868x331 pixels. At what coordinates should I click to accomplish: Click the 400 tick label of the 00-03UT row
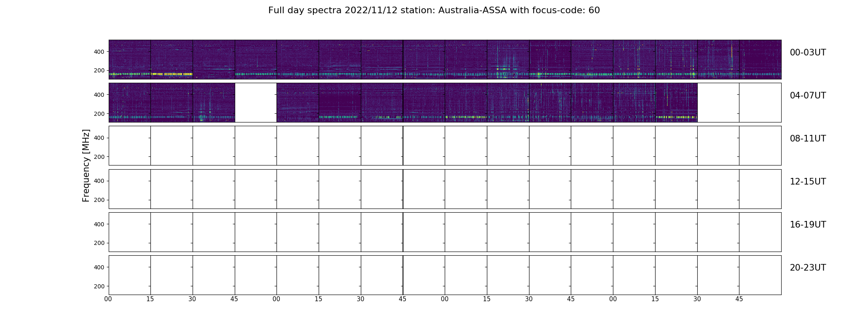(99, 52)
